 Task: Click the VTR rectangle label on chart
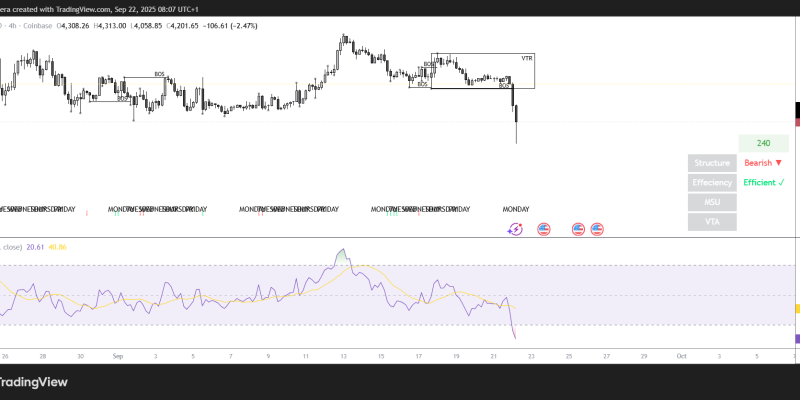(x=527, y=58)
